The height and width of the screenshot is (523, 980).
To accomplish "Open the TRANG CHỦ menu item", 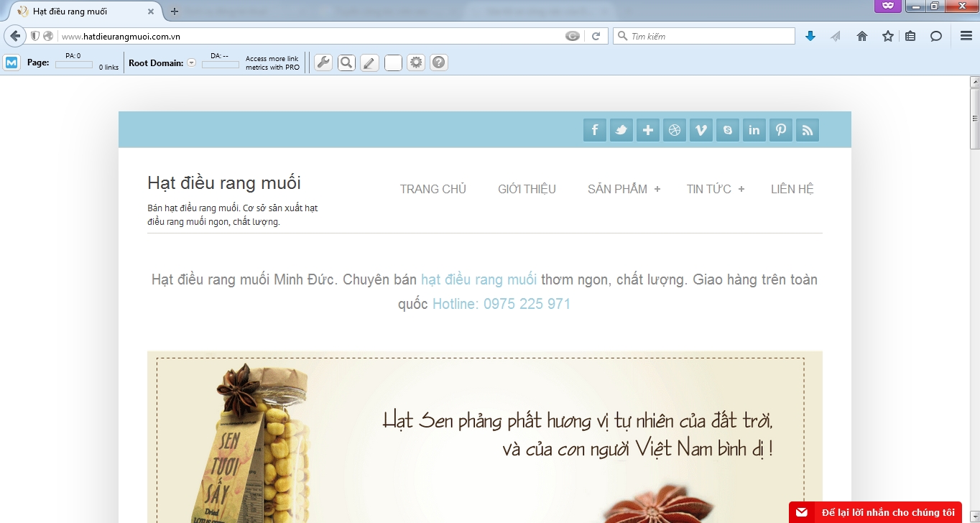I will coord(433,189).
